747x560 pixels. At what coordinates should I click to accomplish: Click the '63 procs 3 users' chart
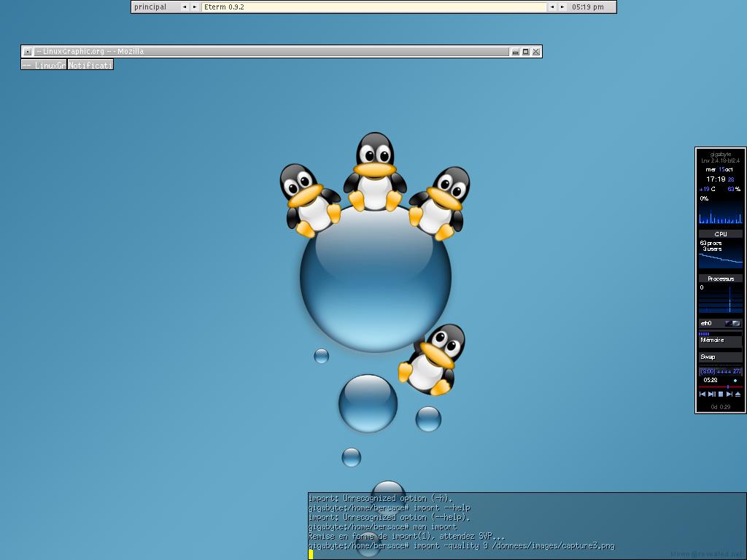tap(720, 254)
